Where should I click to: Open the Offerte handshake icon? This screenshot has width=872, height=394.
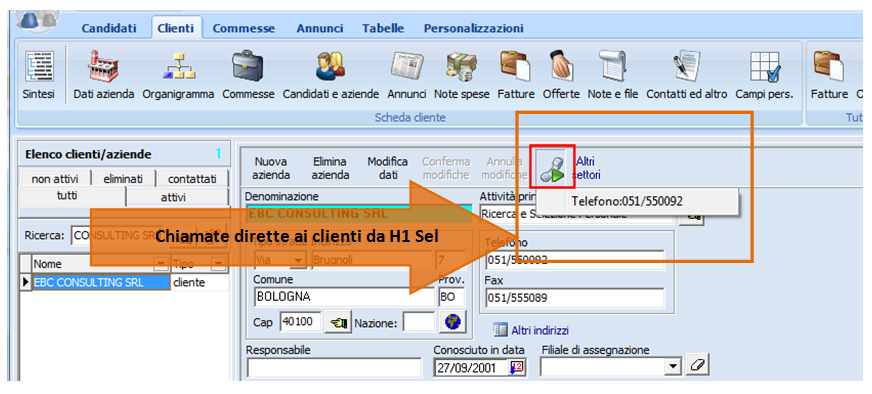pos(561,76)
